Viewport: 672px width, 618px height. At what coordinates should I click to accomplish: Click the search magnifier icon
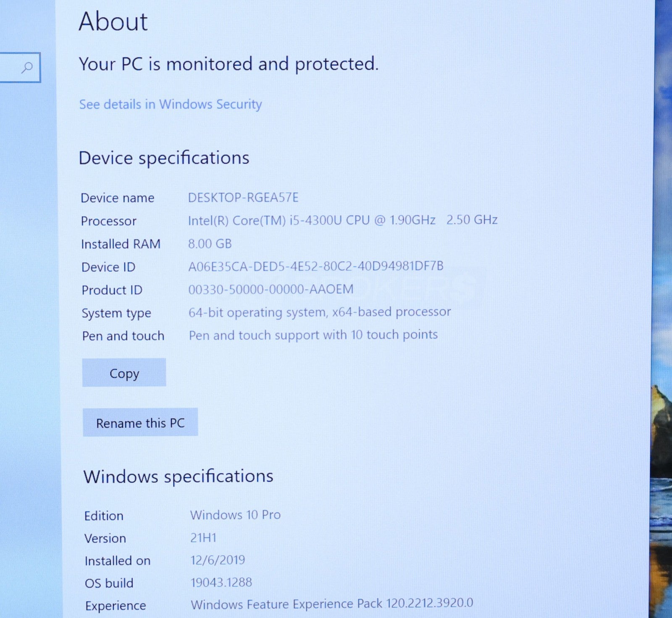click(x=27, y=67)
